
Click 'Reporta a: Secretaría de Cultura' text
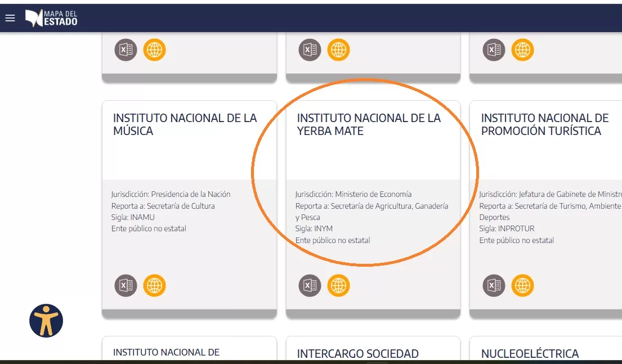point(163,206)
